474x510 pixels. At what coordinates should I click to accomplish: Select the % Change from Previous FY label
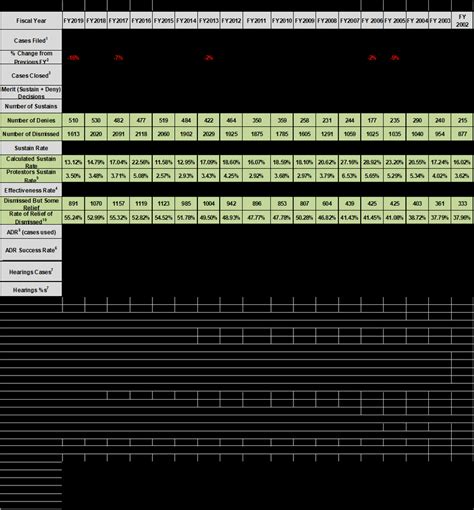click(31, 57)
